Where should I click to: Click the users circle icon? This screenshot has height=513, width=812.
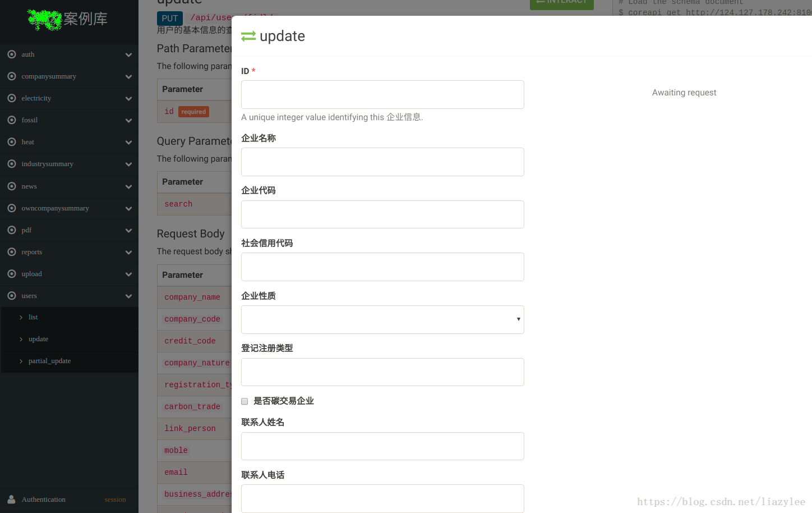tap(12, 296)
